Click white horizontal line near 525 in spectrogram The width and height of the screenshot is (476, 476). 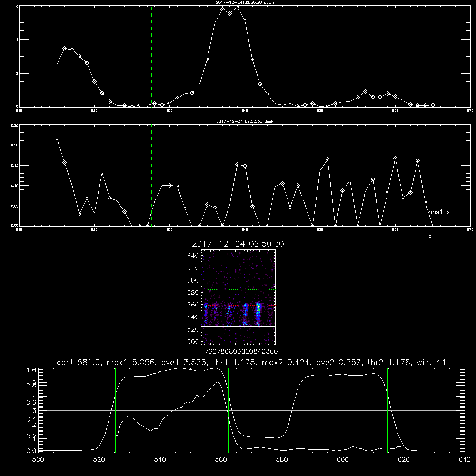pos(238,327)
